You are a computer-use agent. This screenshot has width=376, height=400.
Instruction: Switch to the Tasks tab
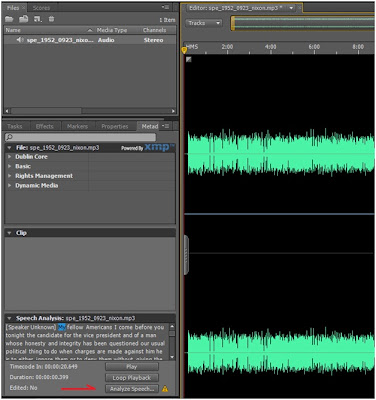tap(15, 126)
